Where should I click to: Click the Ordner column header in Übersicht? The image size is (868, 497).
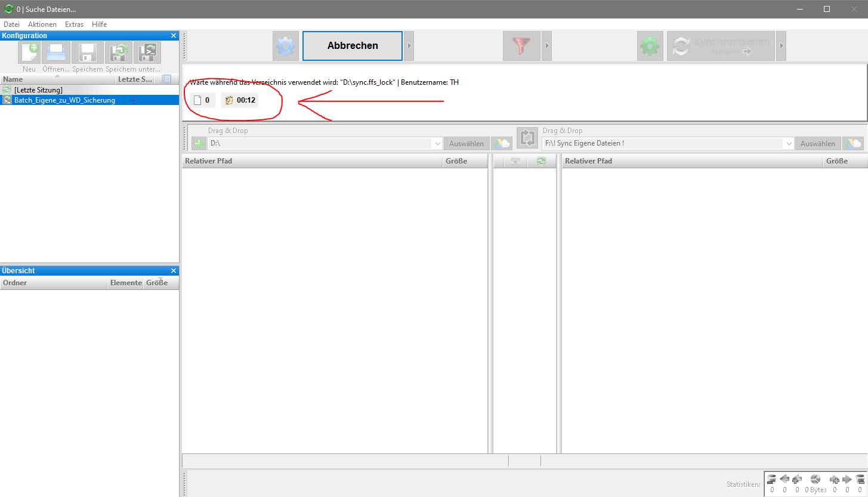tap(54, 283)
